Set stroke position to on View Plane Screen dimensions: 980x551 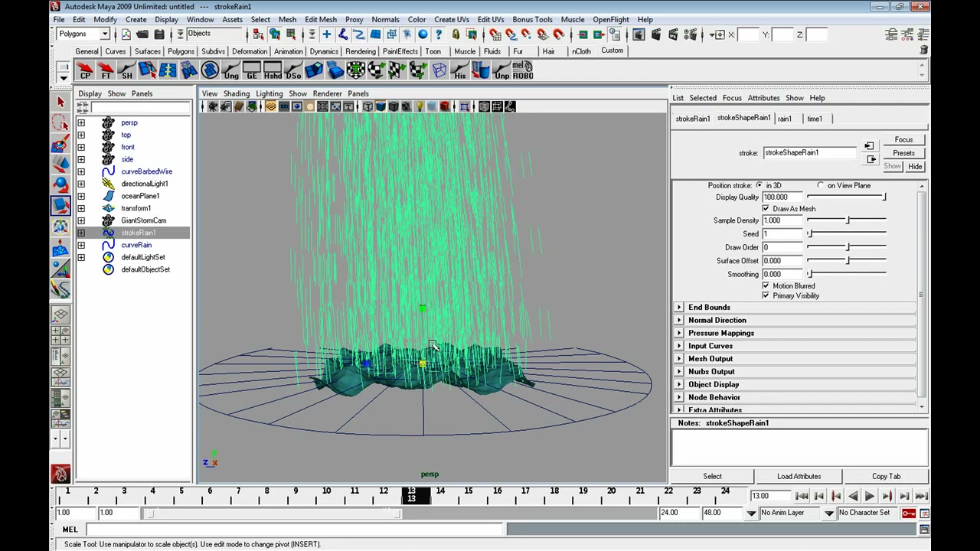point(821,185)
